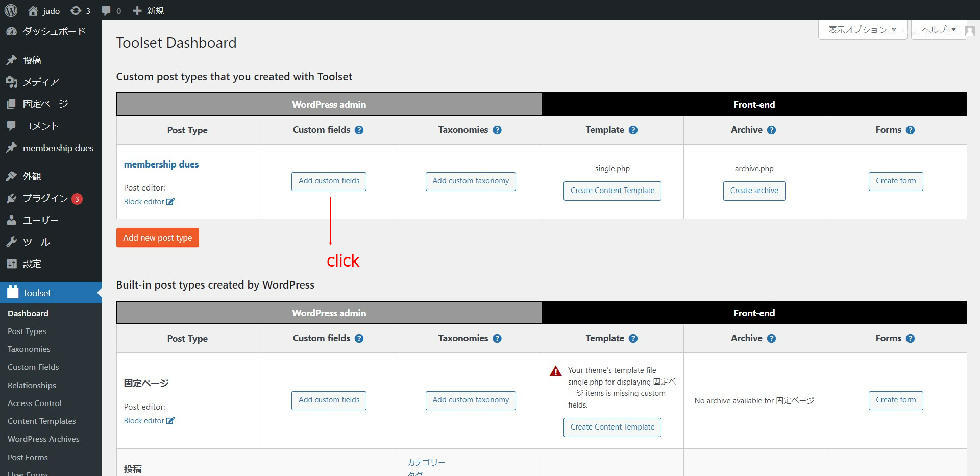Click help icon beside Template, top table
980x476 pixels.
pyautogui.click(x=633, y=130)
